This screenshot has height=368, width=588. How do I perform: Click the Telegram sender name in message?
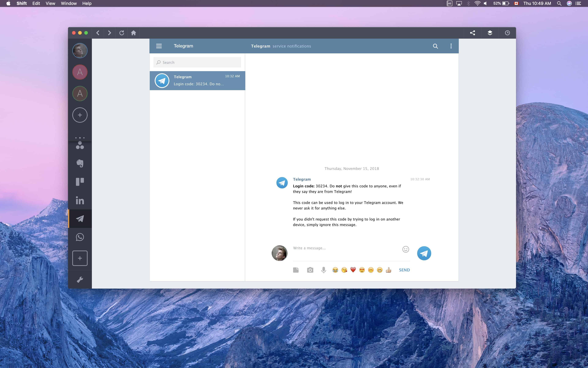pyautogui.click(x=302, y=179)
